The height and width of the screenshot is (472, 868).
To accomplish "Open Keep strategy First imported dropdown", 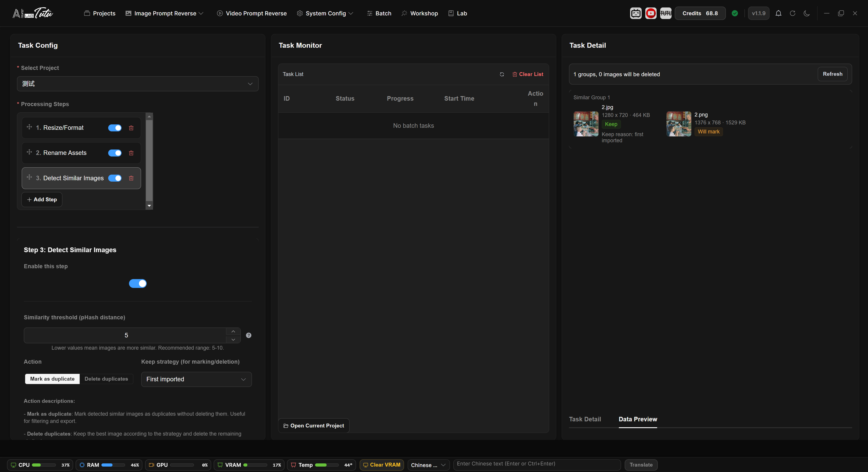I will pos(196,379).
